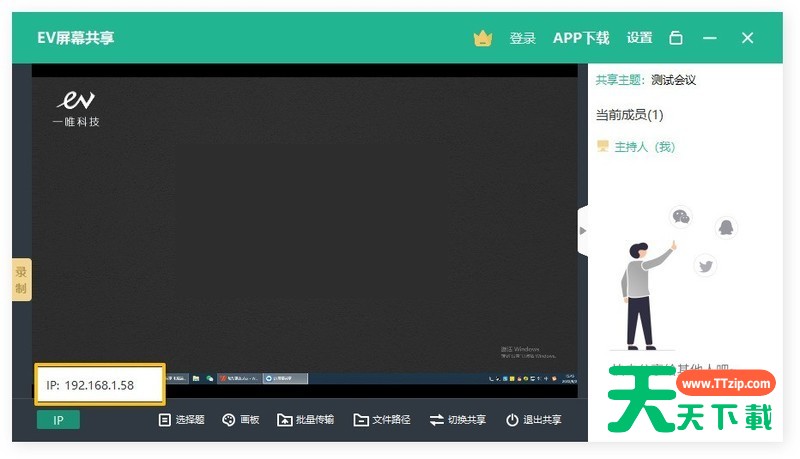Collapse the members side panel arrow
Image resolution: width=800 pixels, height=459 pixels.
tap(583, 231)
